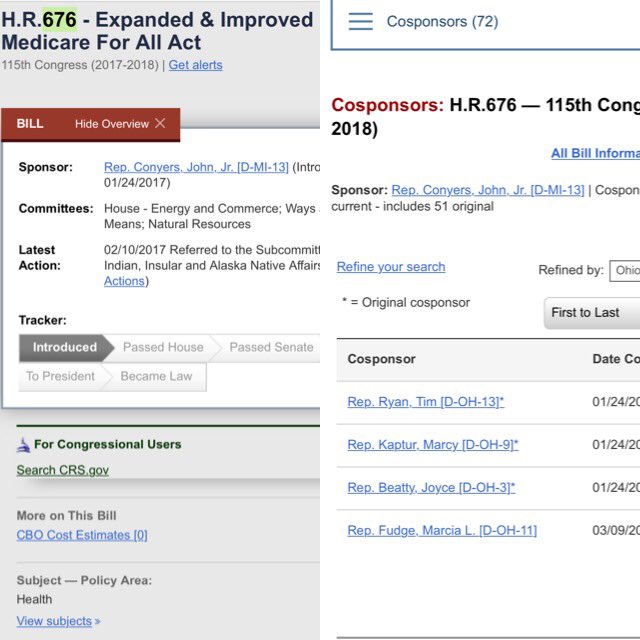640x640 pixels.
Task: Open the hamburger menu beside Cosponsors (72)
Action: pos(360,21)
